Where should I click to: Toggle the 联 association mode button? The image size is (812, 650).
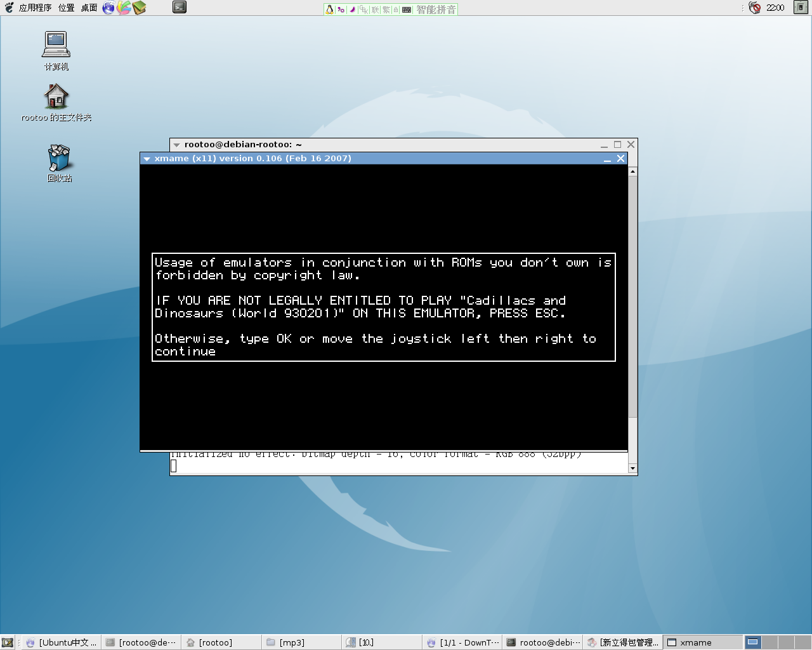pyautogui.click(x=376, y=10)
